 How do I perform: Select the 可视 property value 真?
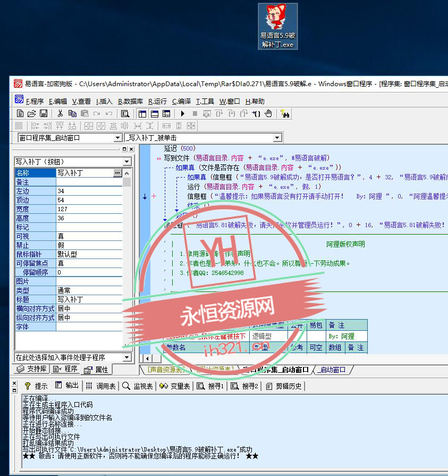click(89, 236)
